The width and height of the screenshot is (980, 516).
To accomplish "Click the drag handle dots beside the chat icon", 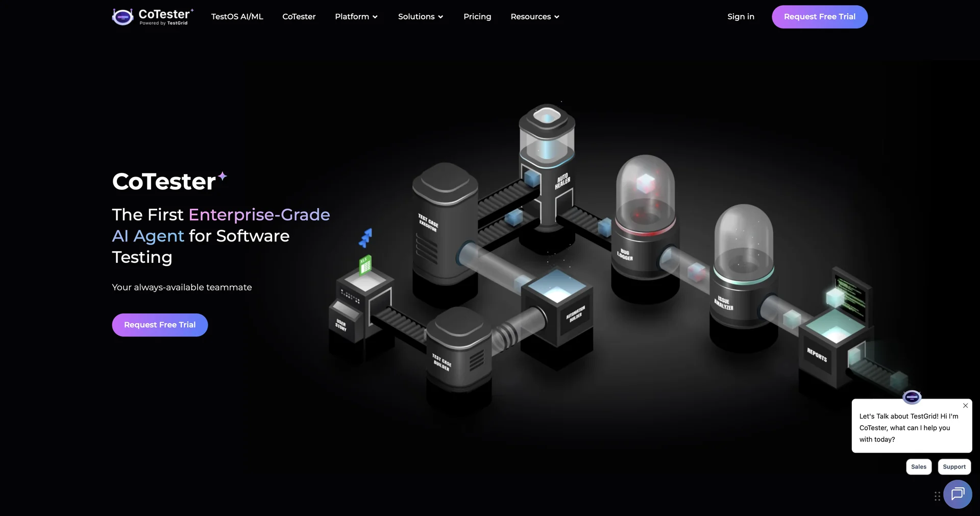I will [x=937, y=495].
